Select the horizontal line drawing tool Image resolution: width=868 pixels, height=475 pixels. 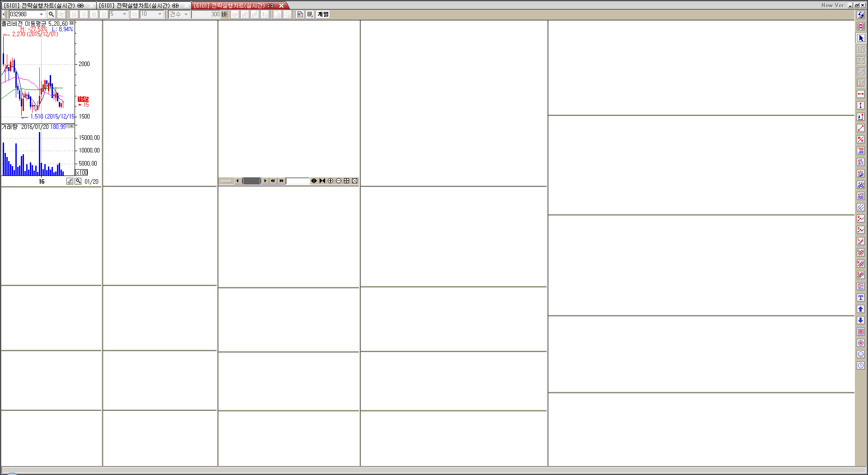tap(861, 94)
